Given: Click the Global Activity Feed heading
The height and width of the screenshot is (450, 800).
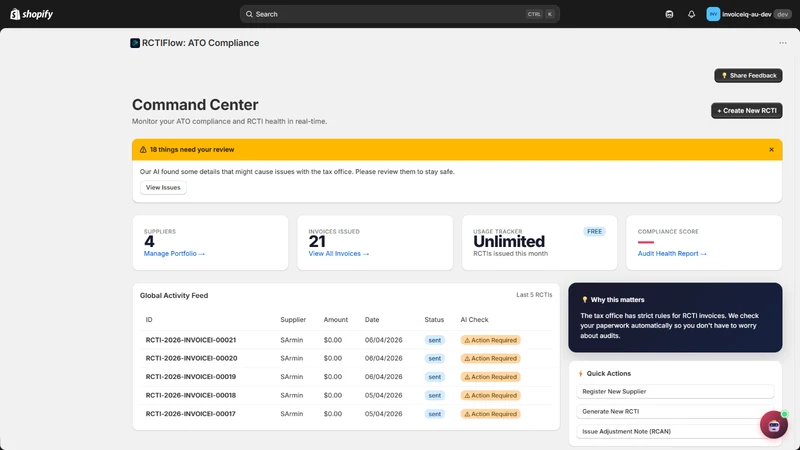Looking at the screenshot, I should click(174, 295).
